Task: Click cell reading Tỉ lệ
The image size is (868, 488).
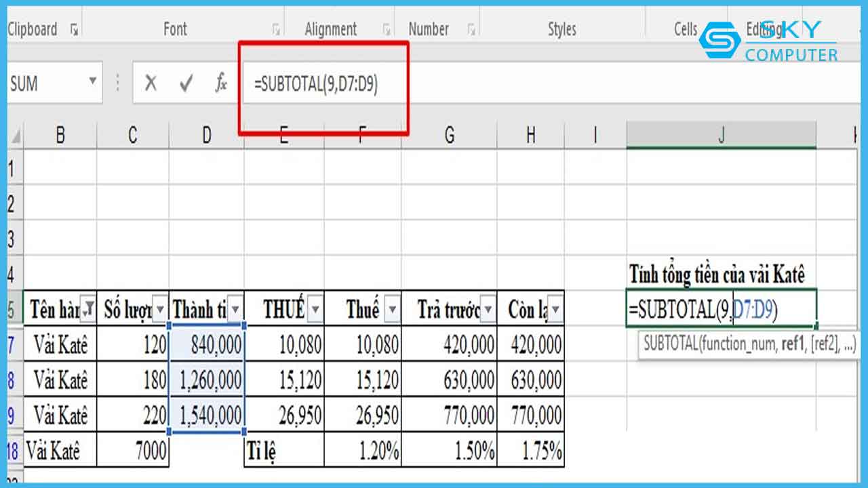Action: 283,450
